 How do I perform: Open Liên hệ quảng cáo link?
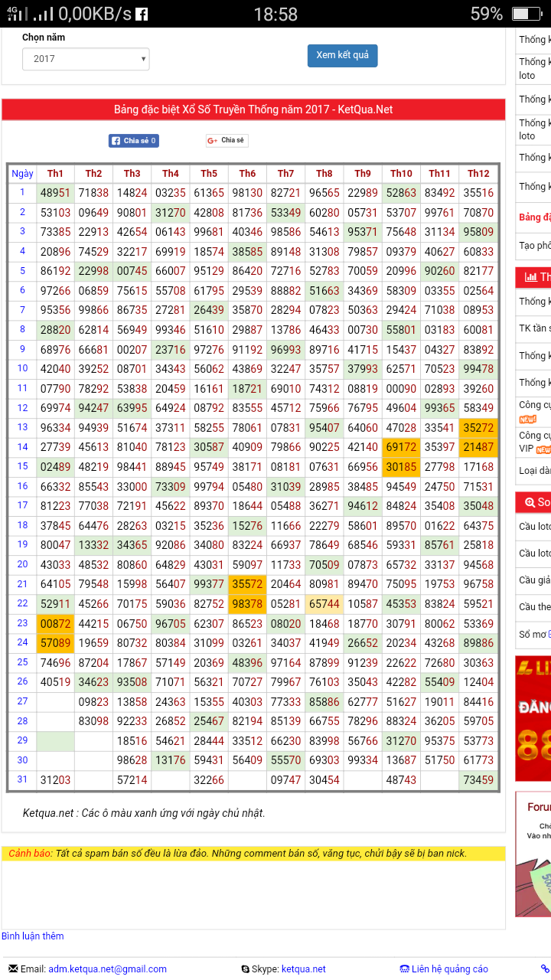449,969
